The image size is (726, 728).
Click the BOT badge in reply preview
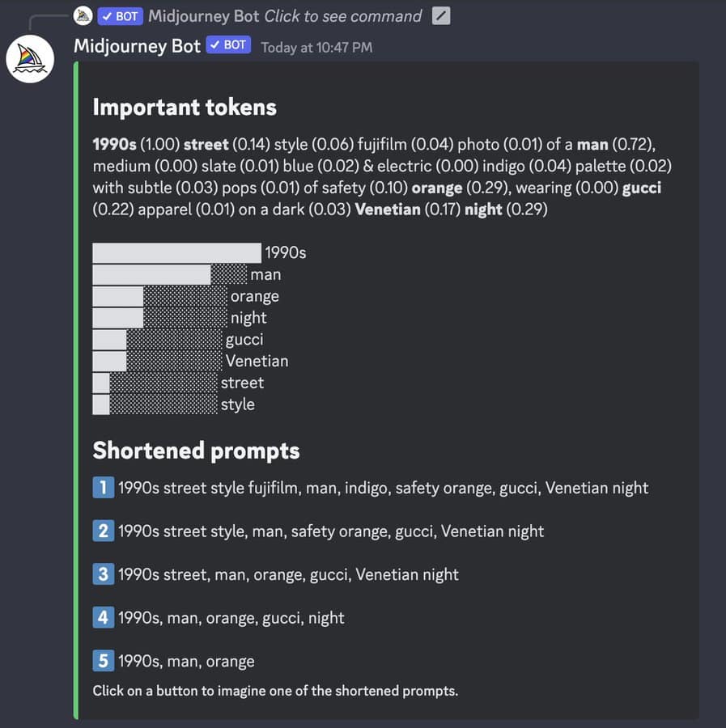pyautogui.click(x=121, y=16)
